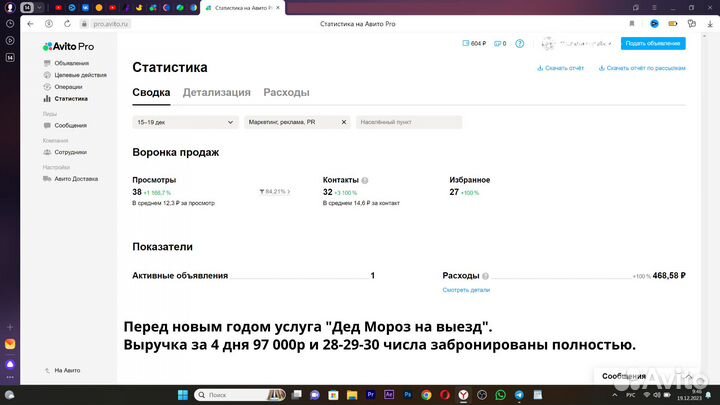Download report via Скачать отчёт
Image resolution: width=720 pixels, height=405 pixels.
561,68
